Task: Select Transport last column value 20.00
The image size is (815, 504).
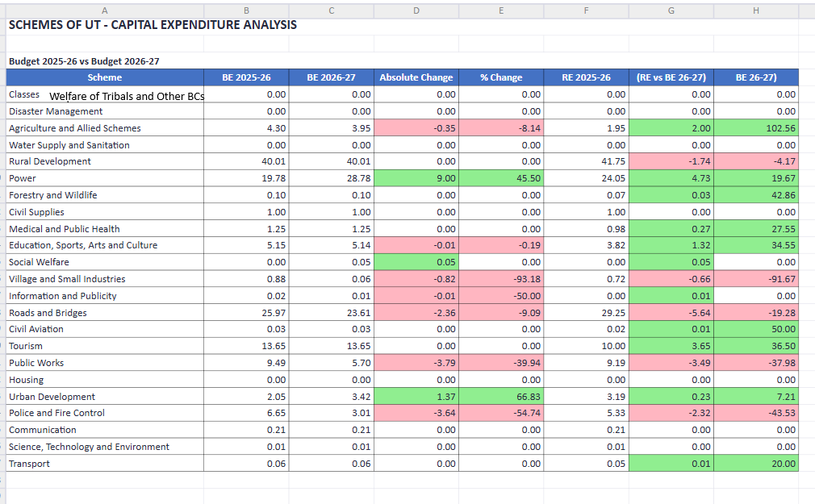Action: tap(756, 464)
